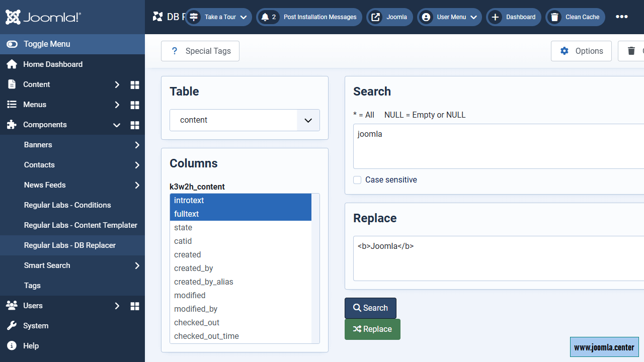Click the Columns list scrollbar
644x362 pixels.
click(x=315, y=268)
